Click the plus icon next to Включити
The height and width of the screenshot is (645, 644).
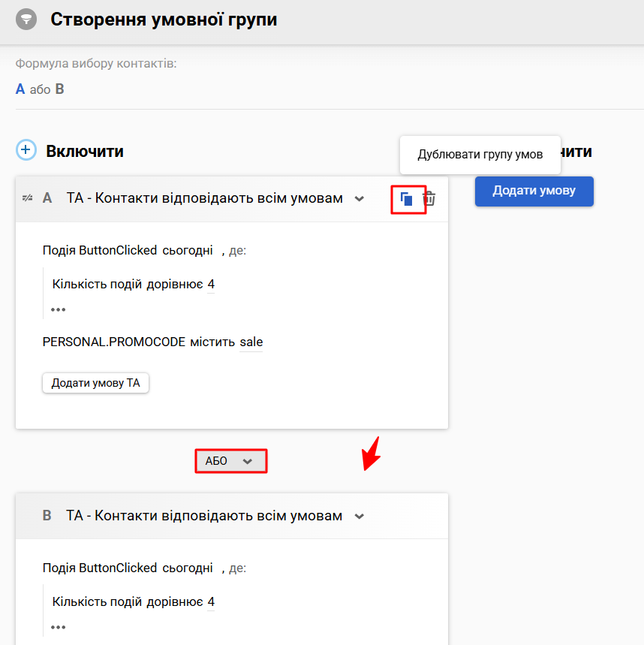[26, 149]
